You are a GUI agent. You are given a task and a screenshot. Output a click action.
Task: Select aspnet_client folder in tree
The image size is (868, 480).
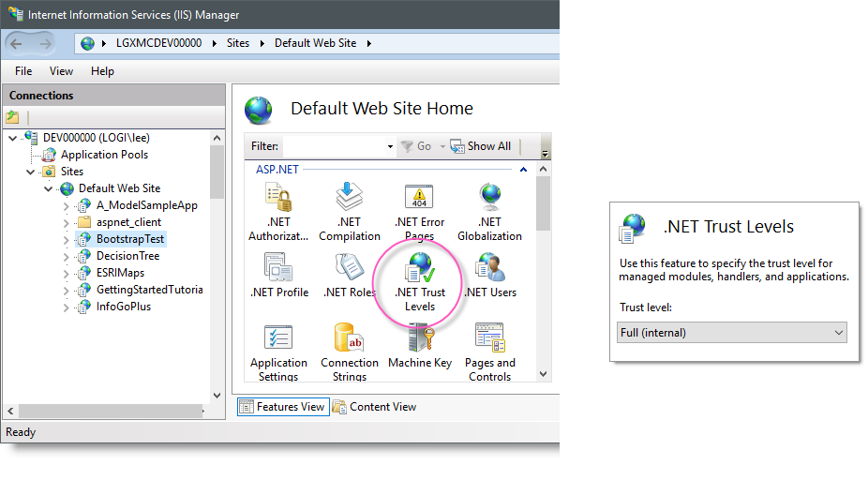(x=128, y=222)
